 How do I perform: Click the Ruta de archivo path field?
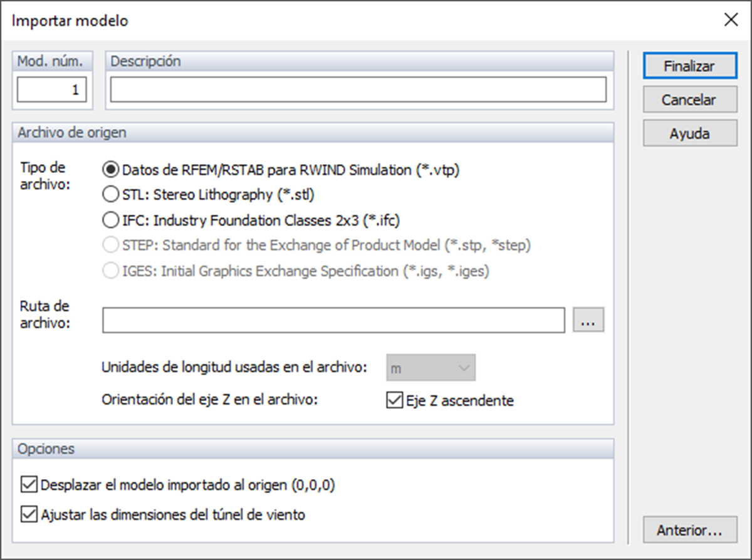pos(333,320)
